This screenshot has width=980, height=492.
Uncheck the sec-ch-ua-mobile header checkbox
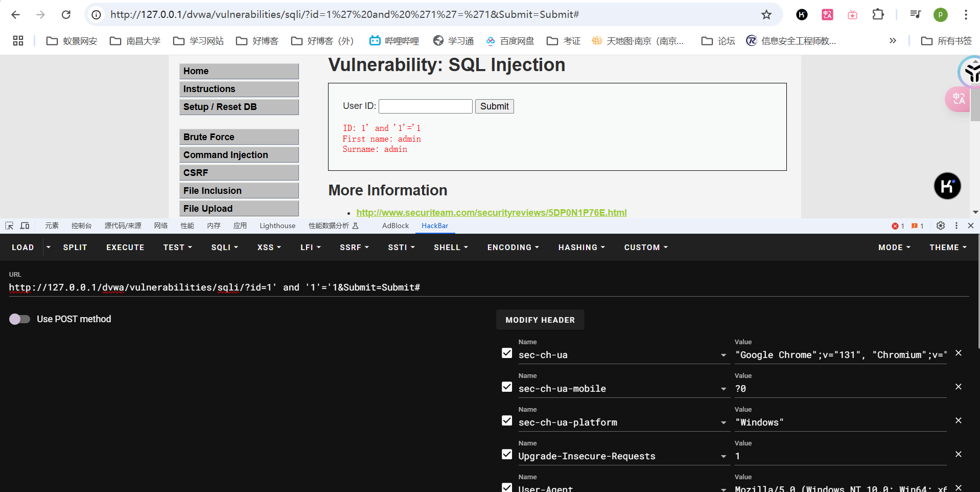click(x=507, y=387)
